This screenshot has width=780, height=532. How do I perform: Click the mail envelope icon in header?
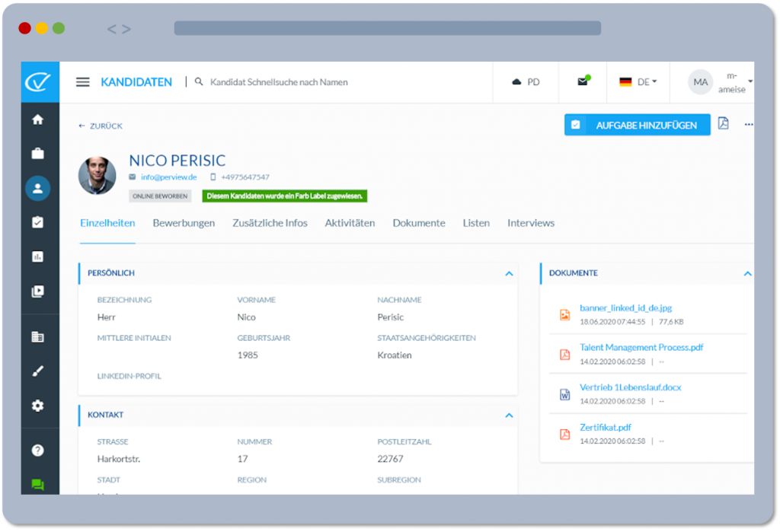[583, 81]
